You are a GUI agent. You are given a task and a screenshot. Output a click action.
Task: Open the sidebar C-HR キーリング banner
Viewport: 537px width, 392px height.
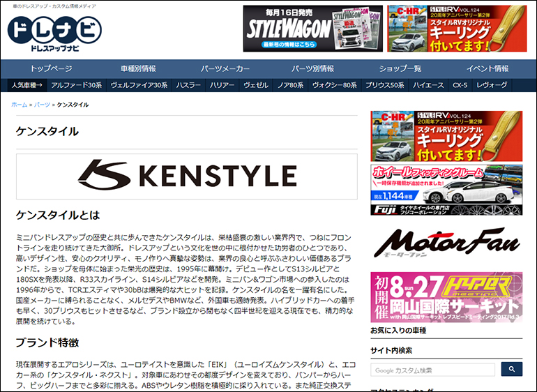[446, 136]
